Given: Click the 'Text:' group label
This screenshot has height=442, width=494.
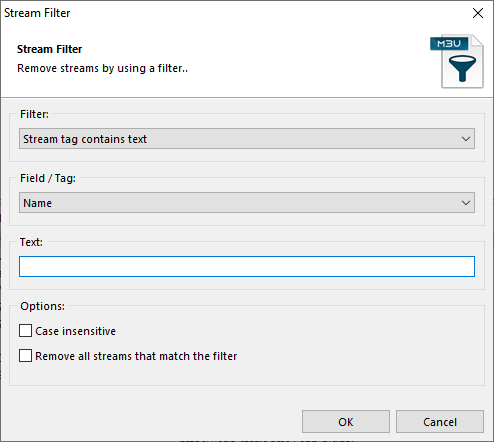Looking at the screenshot, I should (31, 242).
